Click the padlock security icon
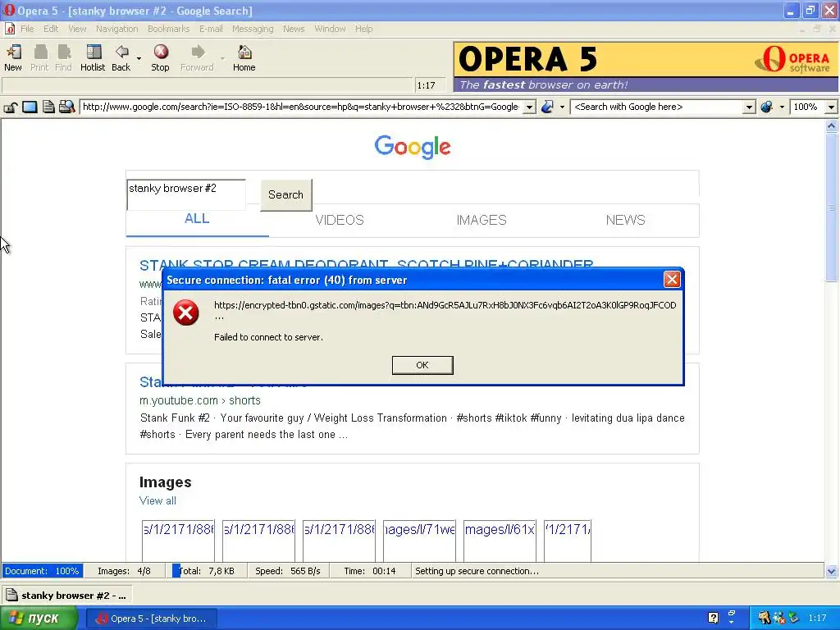Screen dimensions: 840x630 10,107
